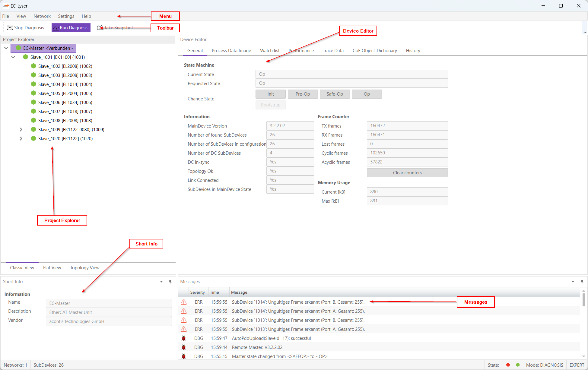Click green status icon of Slave_1004
This screenshot has height=370, width=588.
click(x=33, y=84)
